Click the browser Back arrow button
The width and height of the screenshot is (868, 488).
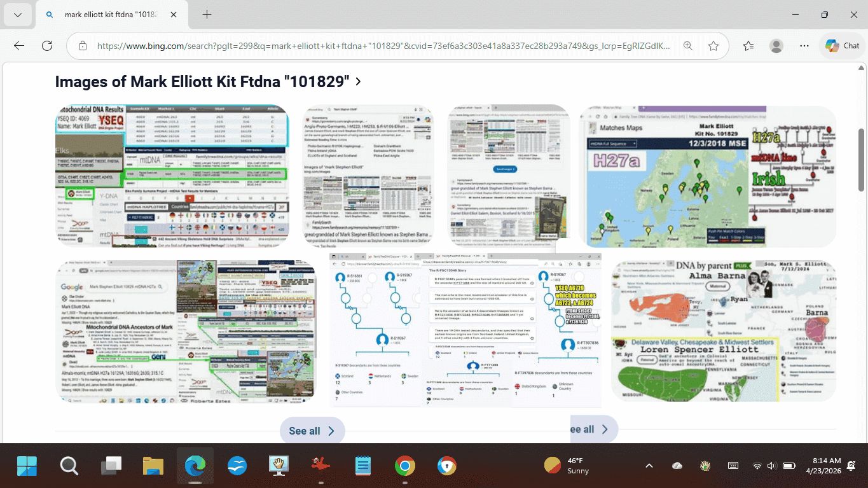coord(19,46)
